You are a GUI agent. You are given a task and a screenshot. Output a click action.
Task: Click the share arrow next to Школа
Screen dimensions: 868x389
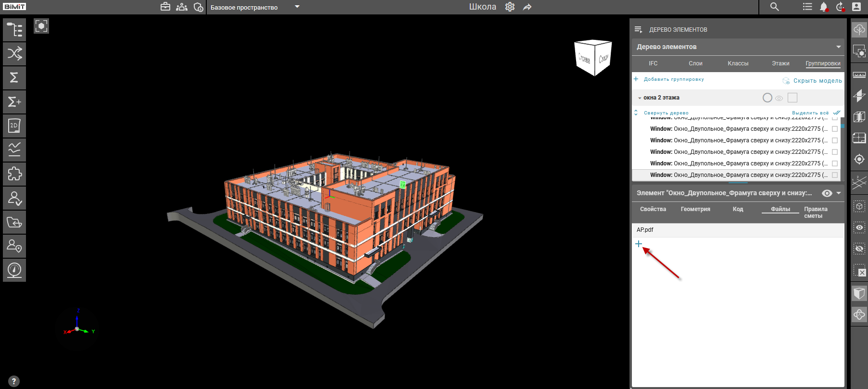(x=528, y=7)
